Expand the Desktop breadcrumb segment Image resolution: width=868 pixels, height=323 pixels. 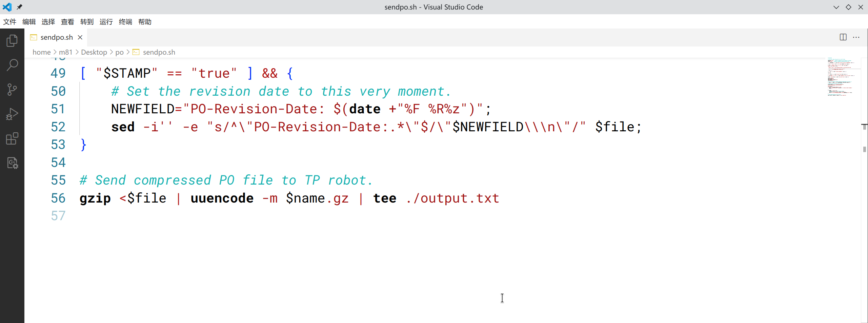coord(94,52)
